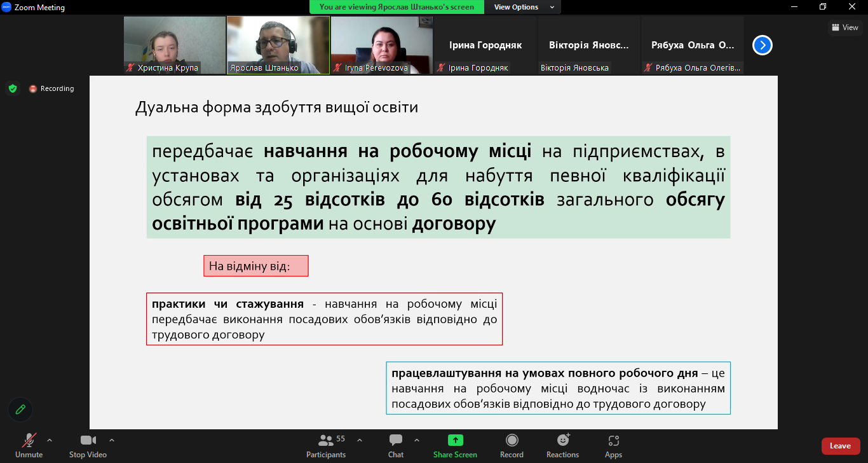
Task: Open the annotation pencil tool
Action: [x=20, y=410]
